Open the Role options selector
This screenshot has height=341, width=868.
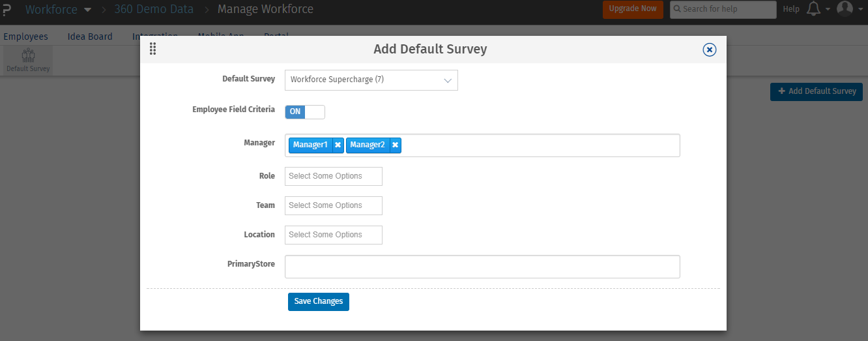[334, 176]
